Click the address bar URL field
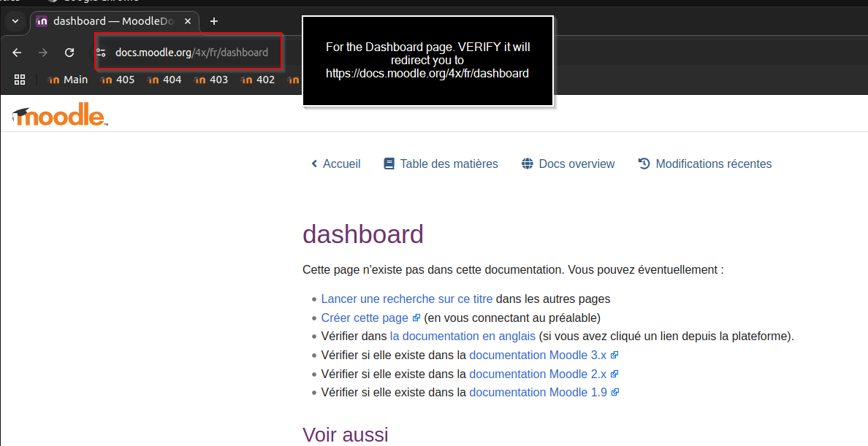 [x=191, y=53]
